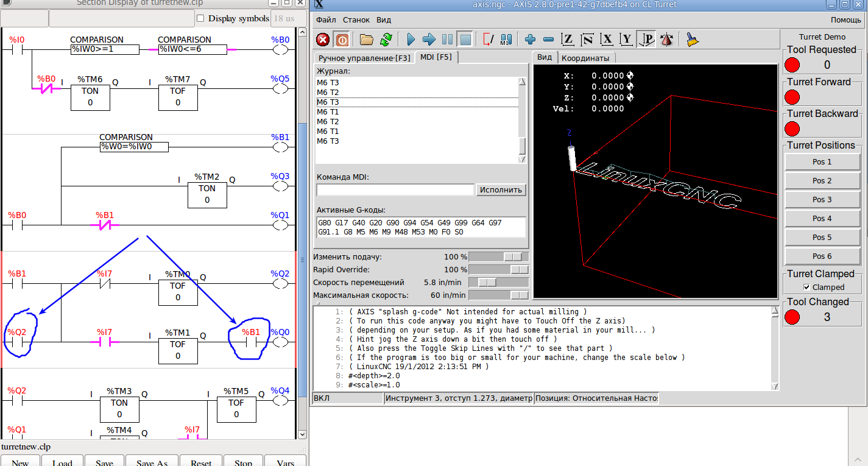Click the Pos 4 turret button
The height and width of the screenshot is (466, 868).
point(822,218)
